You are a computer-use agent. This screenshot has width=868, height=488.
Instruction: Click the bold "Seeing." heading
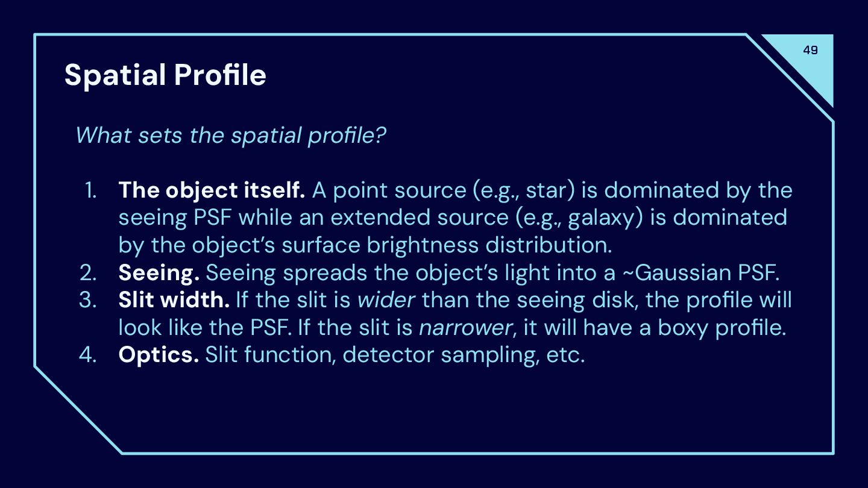(159, 273)
